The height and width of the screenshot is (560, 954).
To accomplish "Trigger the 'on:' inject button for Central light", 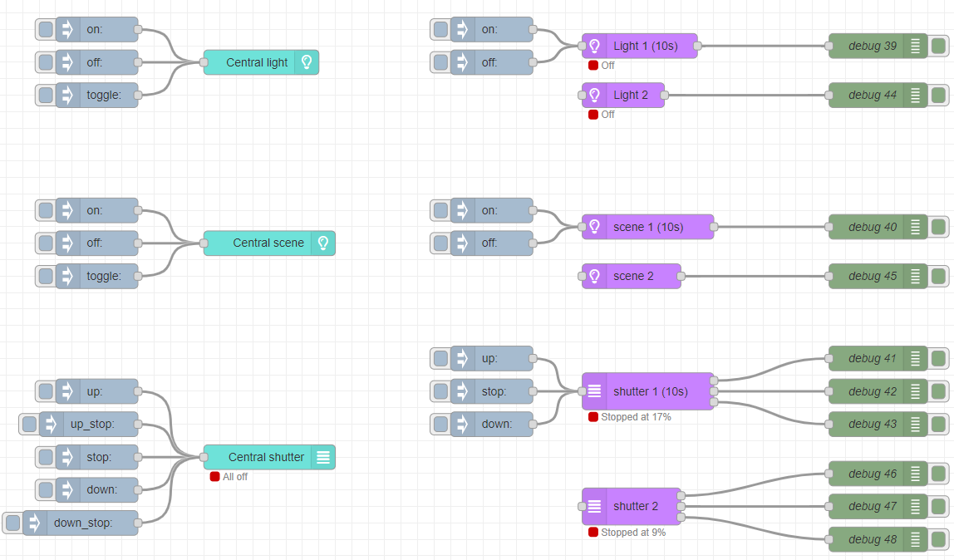I will click(x=46, y=29).
